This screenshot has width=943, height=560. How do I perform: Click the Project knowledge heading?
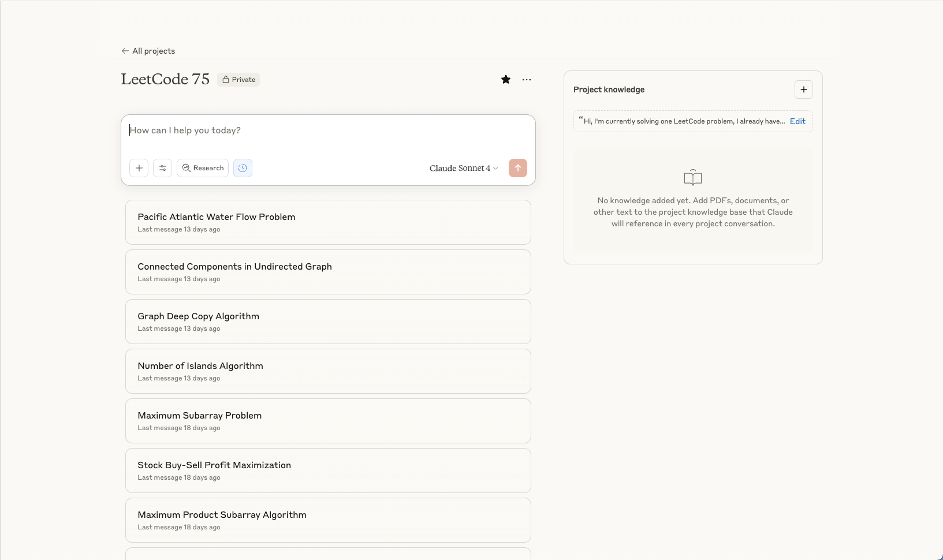[609, 89]
